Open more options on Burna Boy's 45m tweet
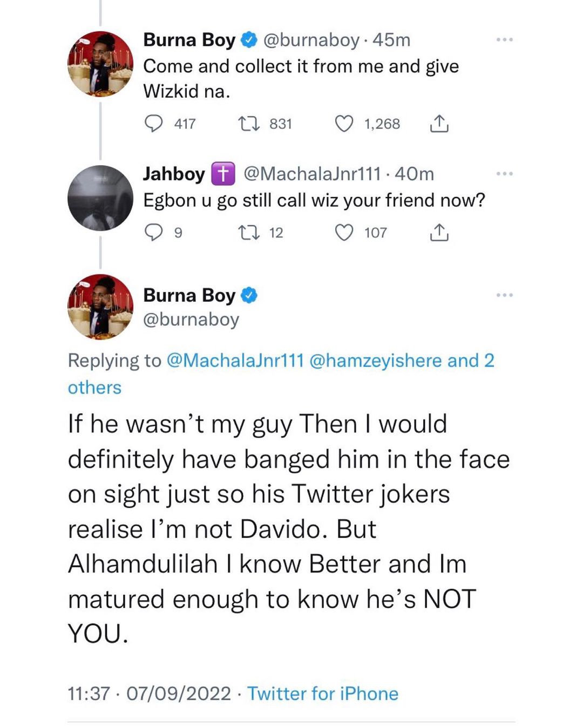583x728 pixels. 504,40
